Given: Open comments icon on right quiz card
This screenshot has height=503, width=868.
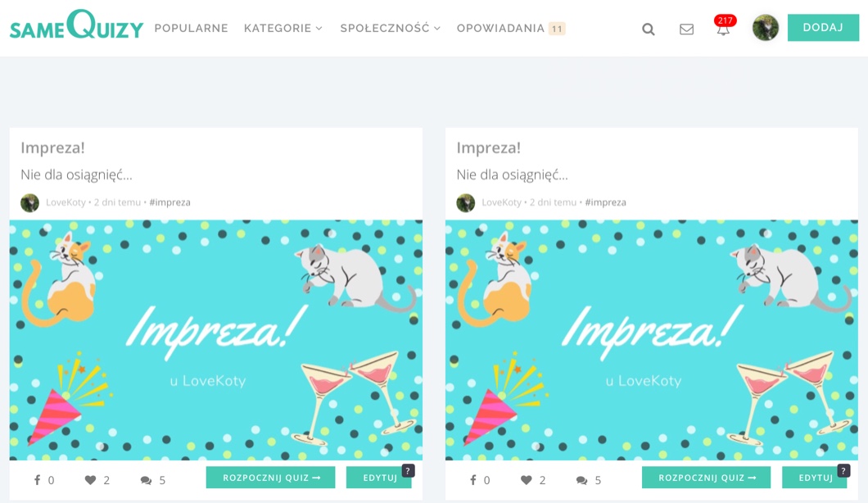Looking at the screenshot, I should 581,480.
